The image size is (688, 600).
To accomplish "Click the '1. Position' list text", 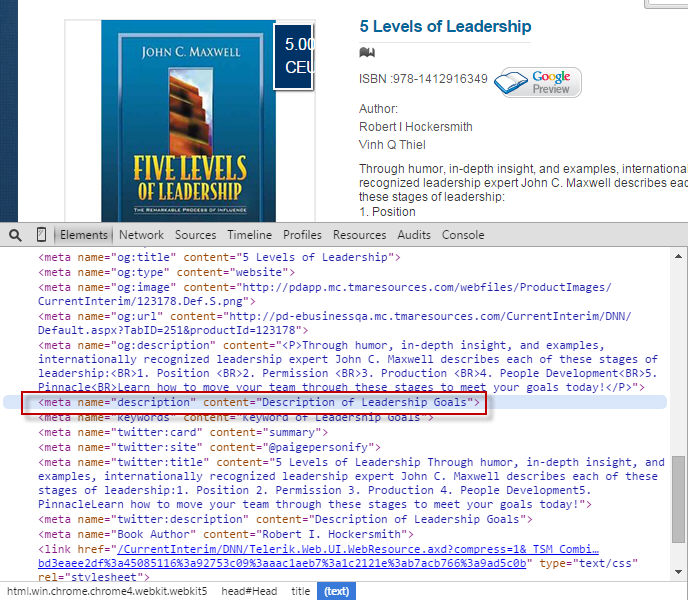I will 387,212.
